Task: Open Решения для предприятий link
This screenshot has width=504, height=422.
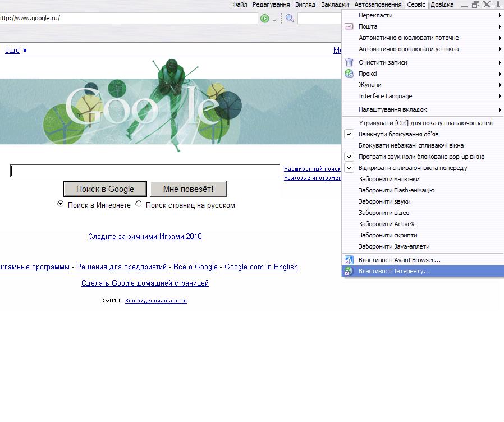Action: click(x=121, y=267)
